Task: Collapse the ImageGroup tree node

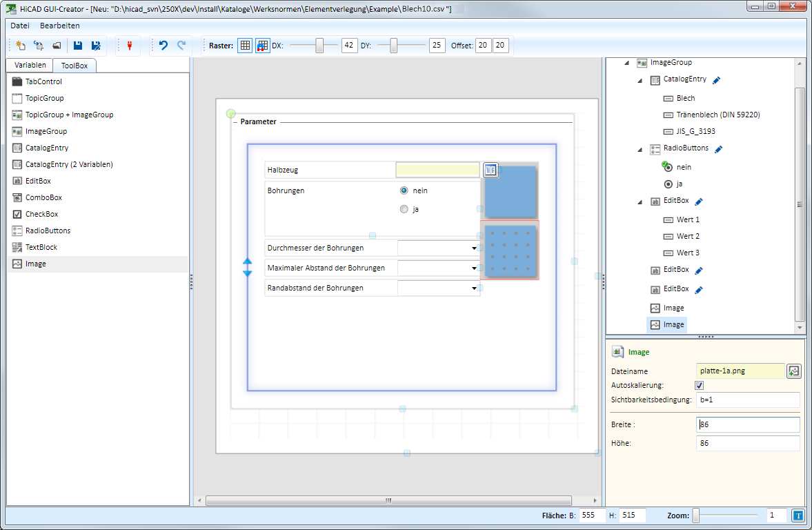Action: click(626, 63)
